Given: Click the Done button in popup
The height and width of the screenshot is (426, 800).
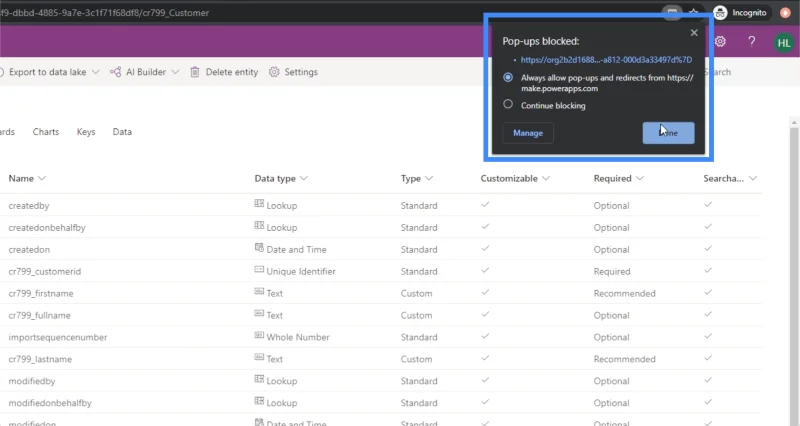Looking at the screenshot, I should coord(668,133).
